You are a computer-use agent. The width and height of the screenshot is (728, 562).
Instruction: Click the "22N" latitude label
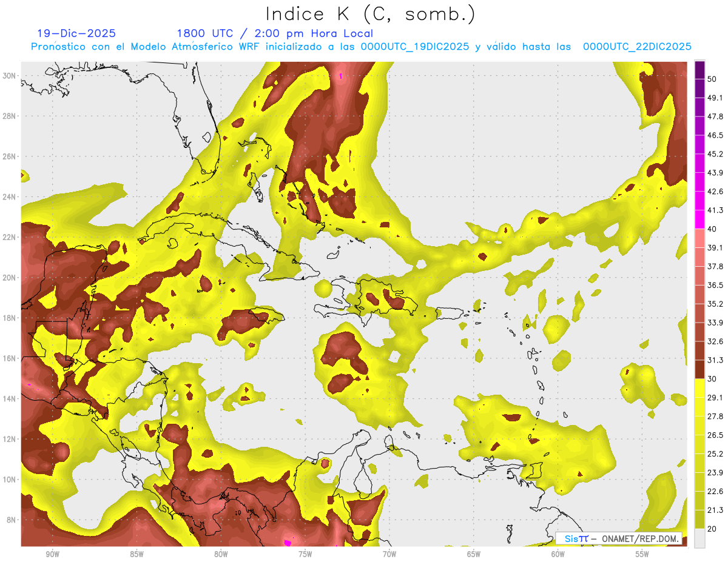click(9, 237)
